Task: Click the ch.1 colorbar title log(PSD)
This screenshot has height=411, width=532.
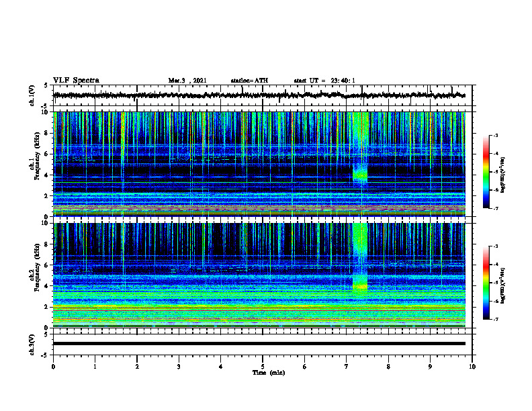Action: click(x=502, y=175)
